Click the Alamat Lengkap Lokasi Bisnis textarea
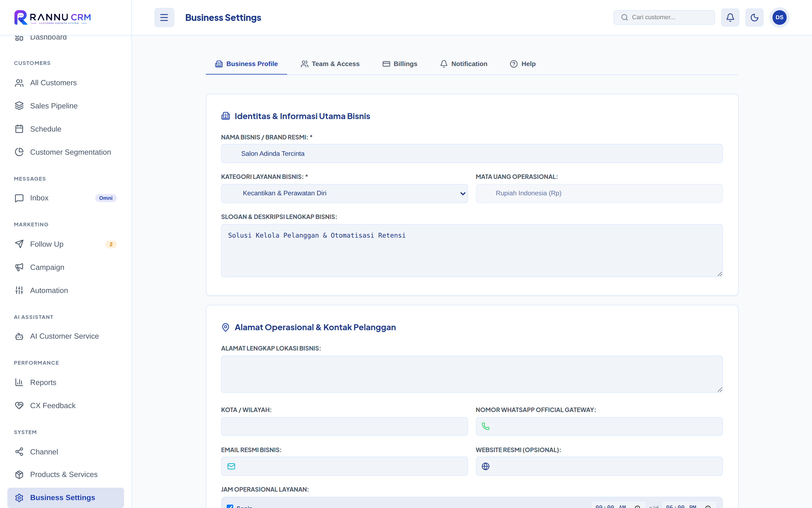The image size is (812, 508). 472,374
